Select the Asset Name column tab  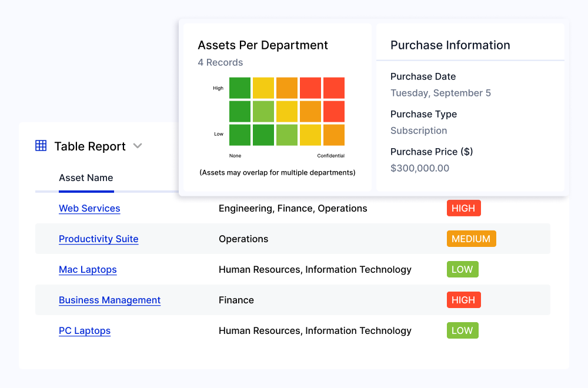click(86, 178)
